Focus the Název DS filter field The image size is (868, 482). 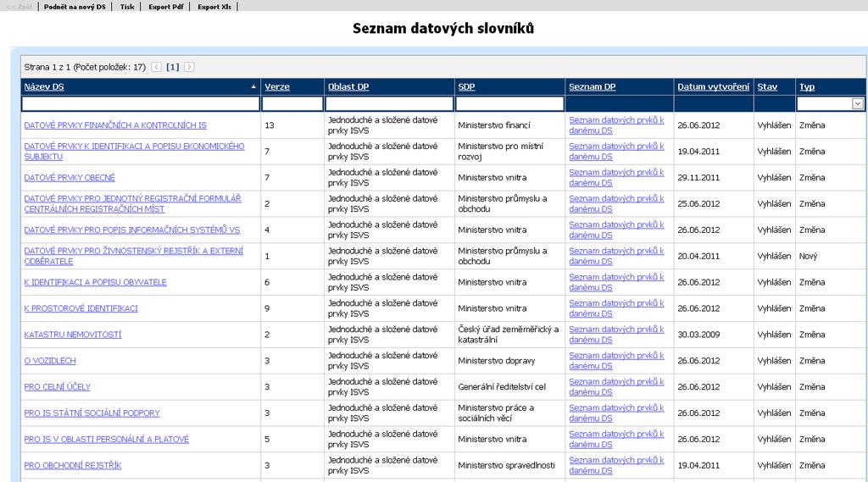(x=141, y=103)
